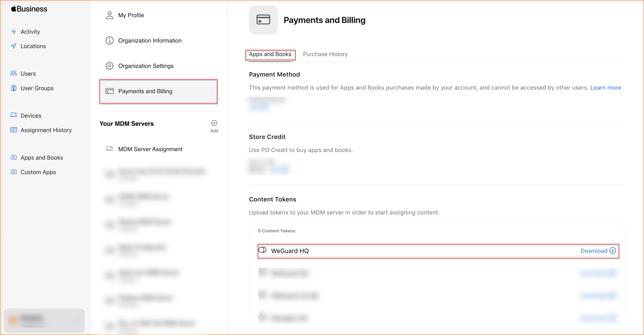Select the Apps and Books tab
644x335 pixels.
click(270, 54)
